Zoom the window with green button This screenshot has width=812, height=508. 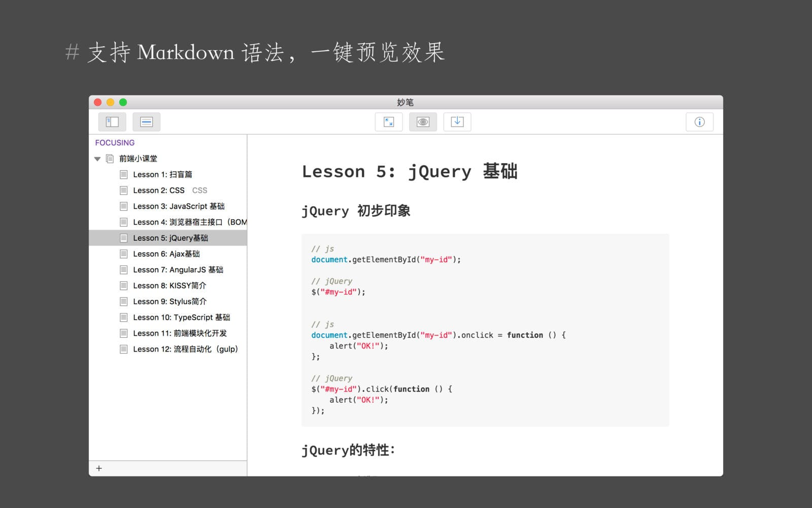click(123, 102)
